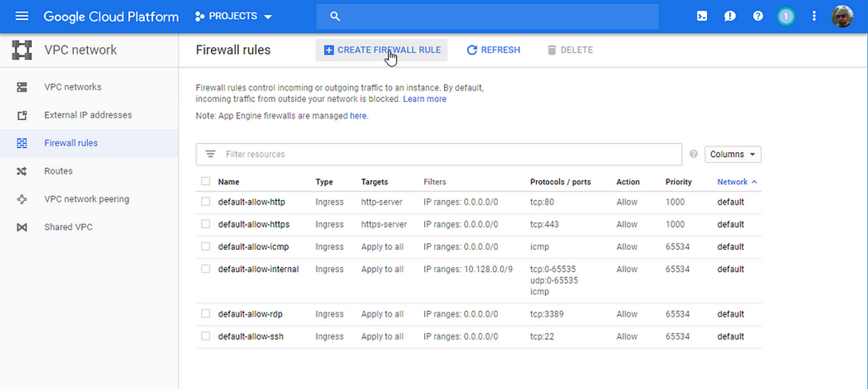Click the Delete button
Image resolution: width=868 pixels, height=389 pixels.
coord(570,50)
